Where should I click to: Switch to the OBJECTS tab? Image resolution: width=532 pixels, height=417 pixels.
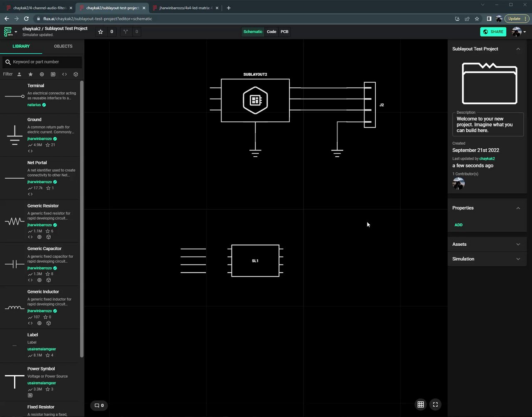pos(63,46)
